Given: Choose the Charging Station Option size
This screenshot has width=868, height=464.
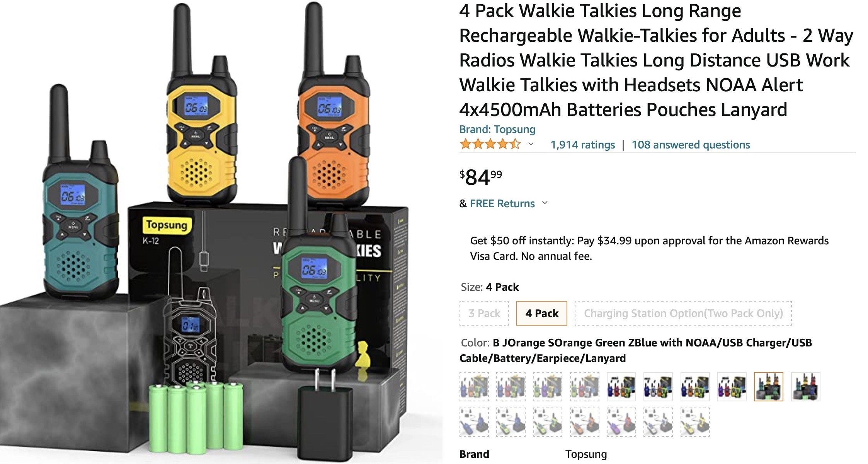Looking at the screenshot, I should coord(683,313).
